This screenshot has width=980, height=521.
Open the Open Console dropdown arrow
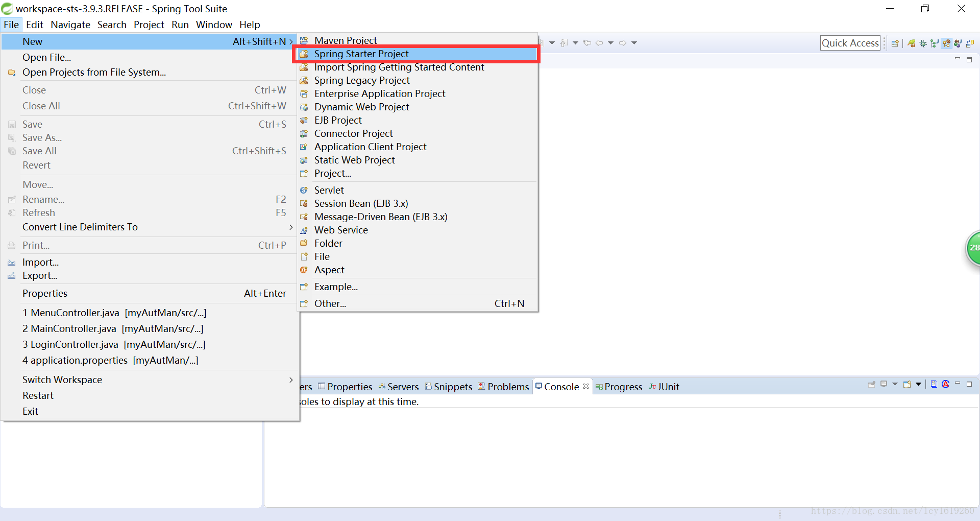click(x=918, y=384)
